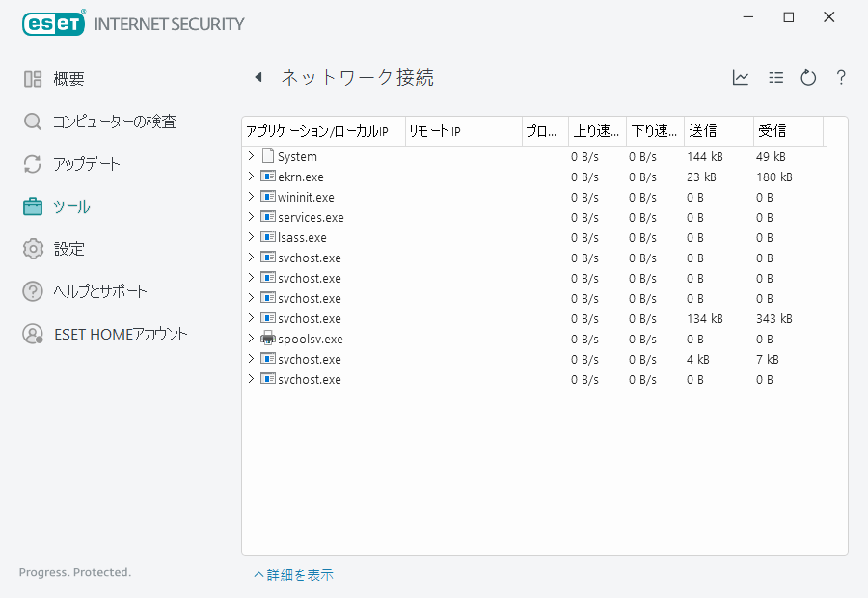Go back with the arrow beside ネットワーク接続
868x598 pixels.
258,77
